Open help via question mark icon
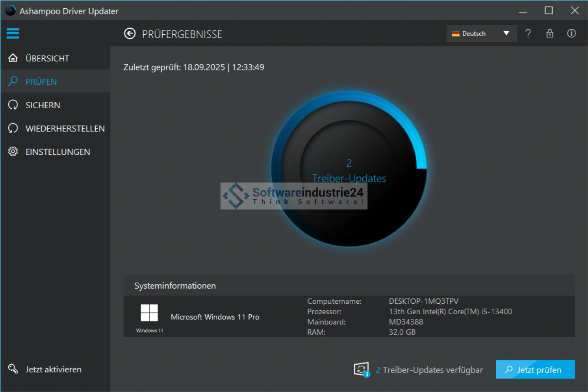This screenshot has height=392, width=588. tap(528, 33)
